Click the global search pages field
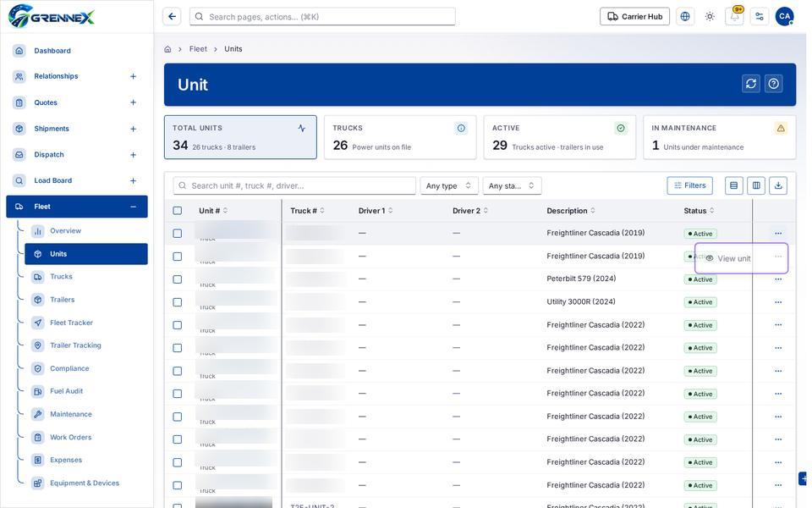 click(322, 17)
